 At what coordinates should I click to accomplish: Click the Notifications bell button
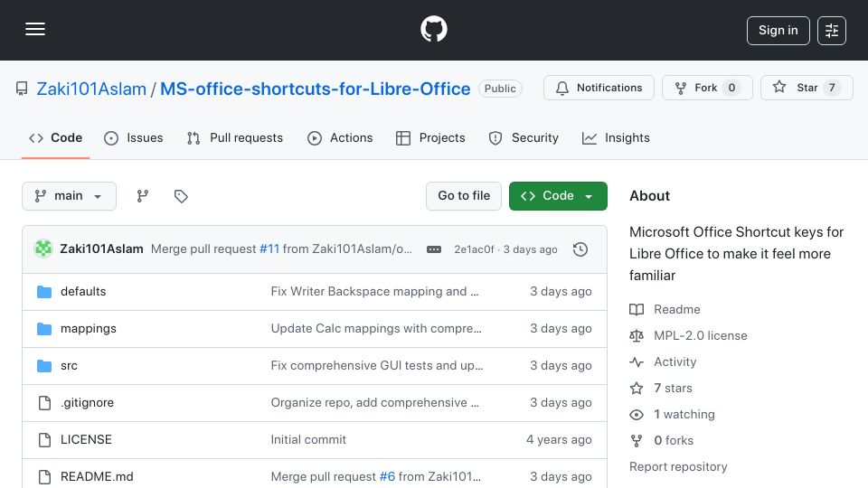pos(599,88)
